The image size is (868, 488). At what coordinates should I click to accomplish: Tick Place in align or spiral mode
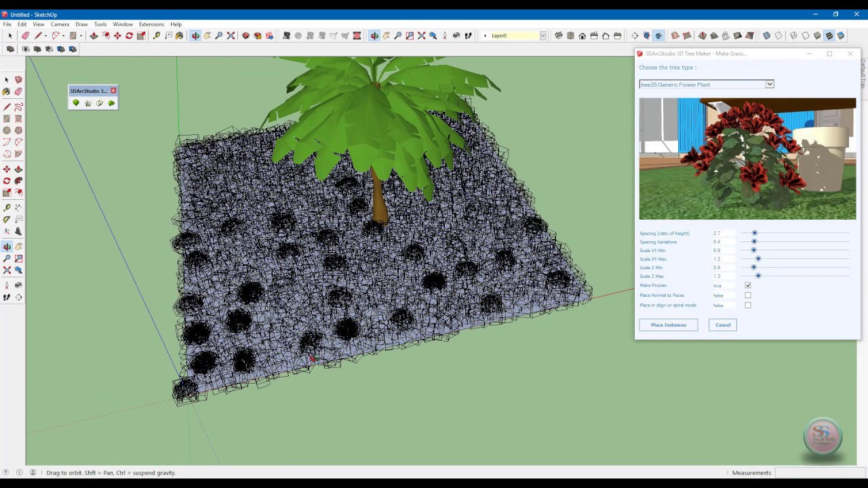(x=748, y=305)
